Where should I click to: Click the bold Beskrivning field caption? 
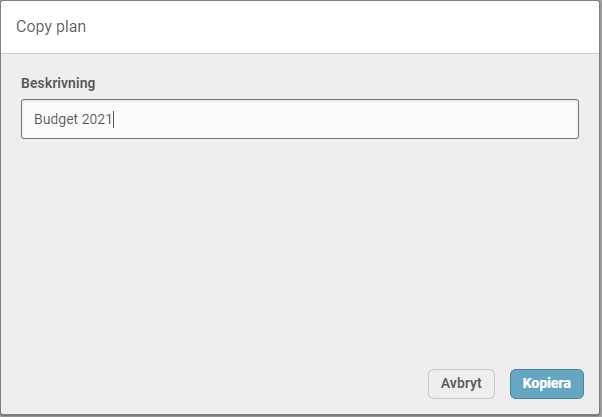click(x=58, y=83)
